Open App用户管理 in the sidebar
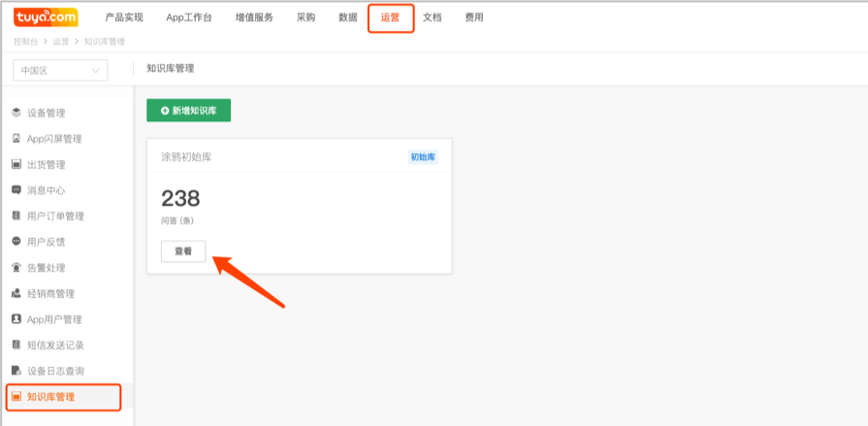Image resolution: width=868 pixels, height=426 pixels. pyautogui.click(x=54, y=319)
